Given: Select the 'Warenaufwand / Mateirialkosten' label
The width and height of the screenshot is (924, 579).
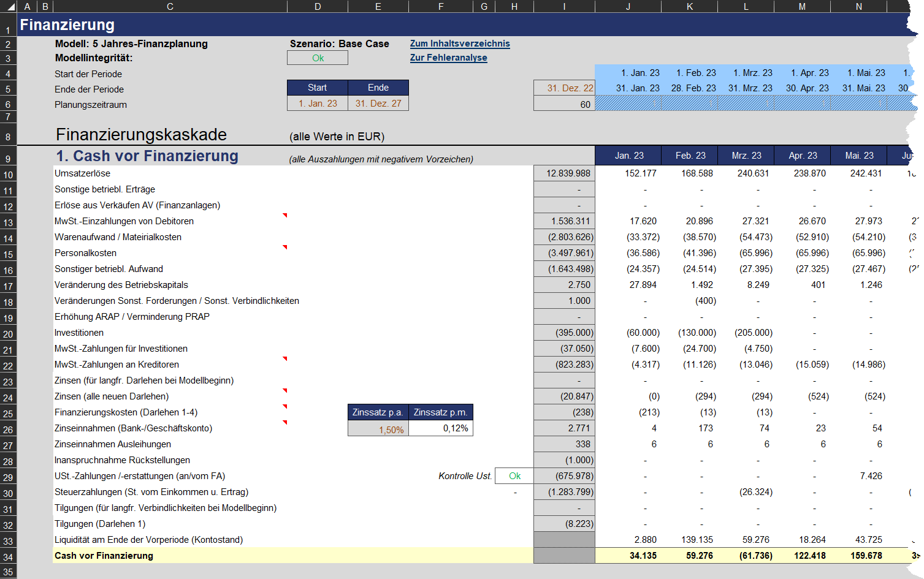Looking at the screenshot, I should pyautogui.click(x=118, y=237).
